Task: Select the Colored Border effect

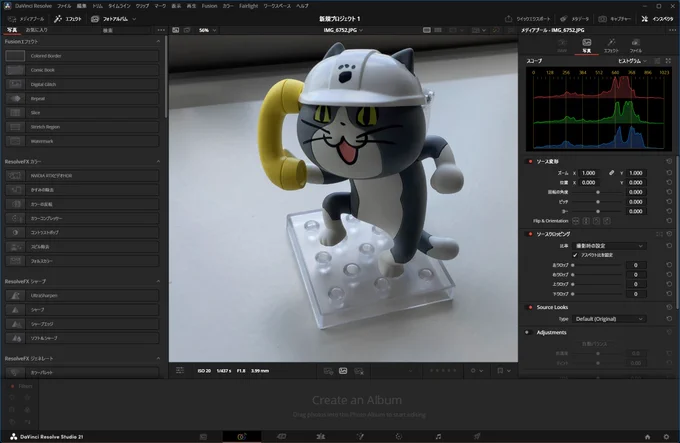Action: click(82, 56)
